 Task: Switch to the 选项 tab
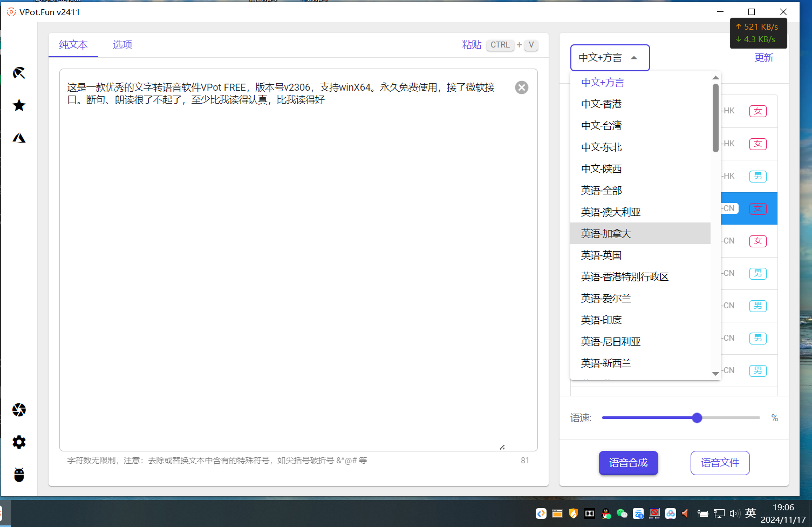tap(122, 45)
